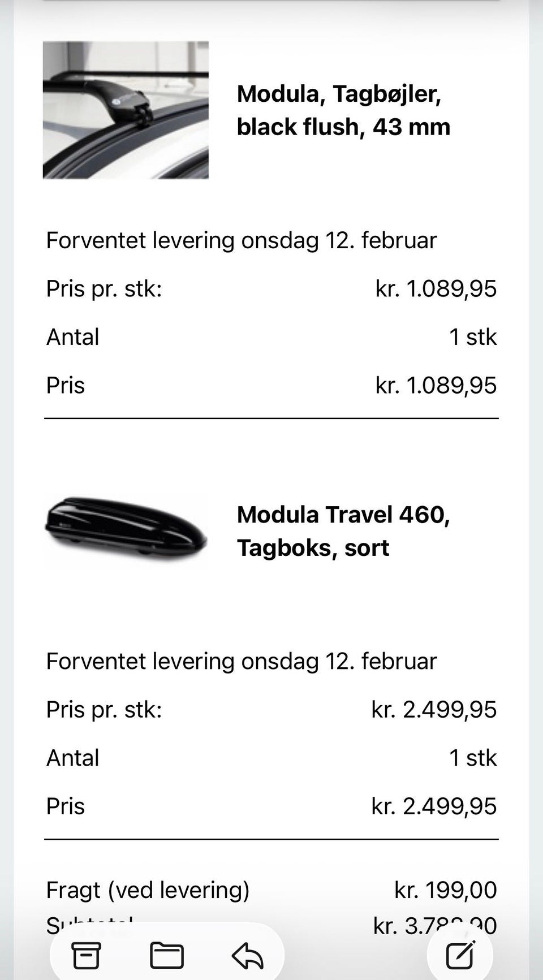
Task: Select Tagbøjler's expected delivery date line
Action: click(x=242, y=240)
